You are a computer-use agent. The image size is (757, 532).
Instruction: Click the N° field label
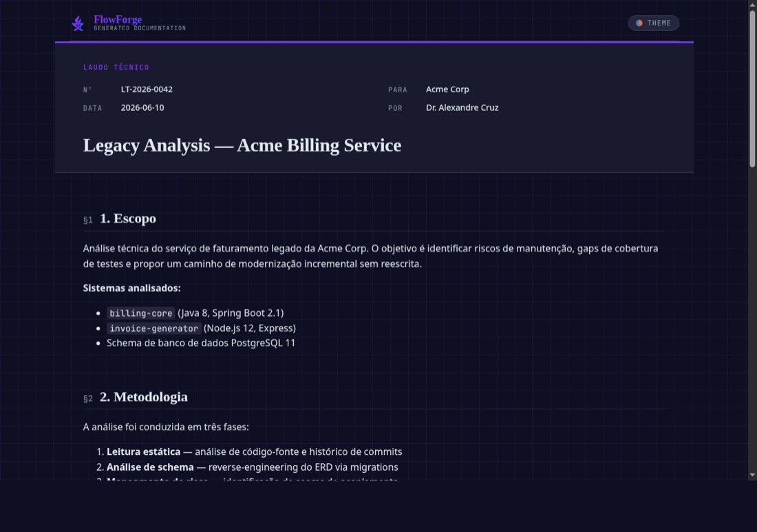point(87,89)
